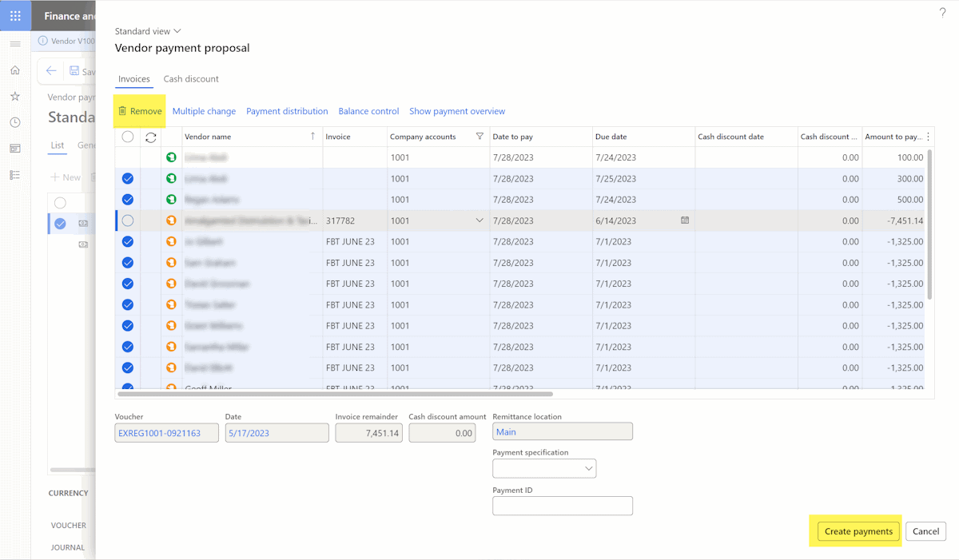
Task: Open Favorites star in the sidebar
Action: pos(15,96)
